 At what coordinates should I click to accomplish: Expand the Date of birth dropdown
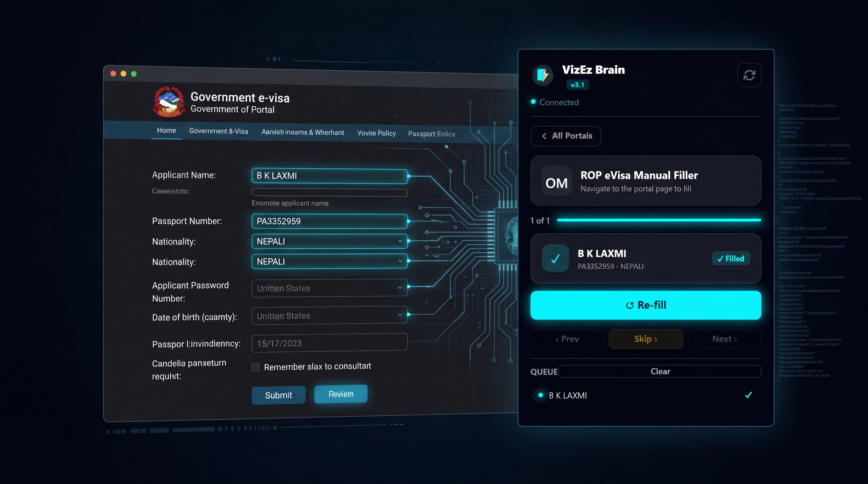click(330, 315)
